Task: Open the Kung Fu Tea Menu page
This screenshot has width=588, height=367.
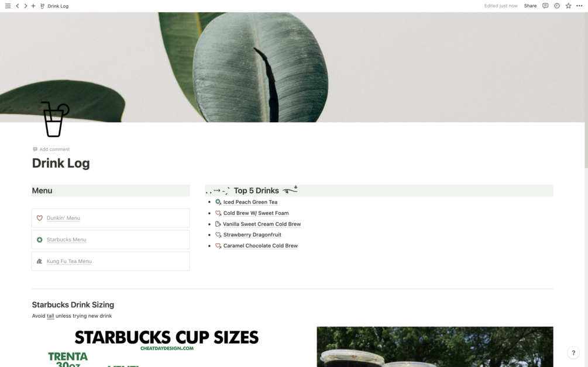Action: click(x=111, y=261)
